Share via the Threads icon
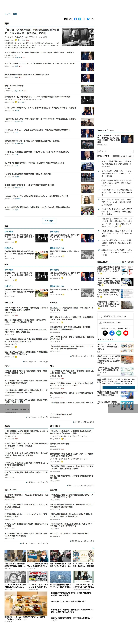 coord(84,19)
